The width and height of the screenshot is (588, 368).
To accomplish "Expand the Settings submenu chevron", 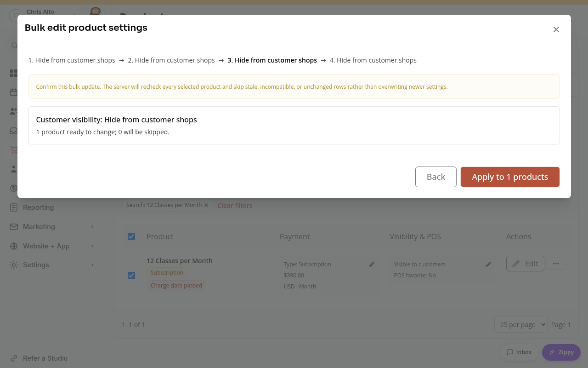I will click(92, 265).
